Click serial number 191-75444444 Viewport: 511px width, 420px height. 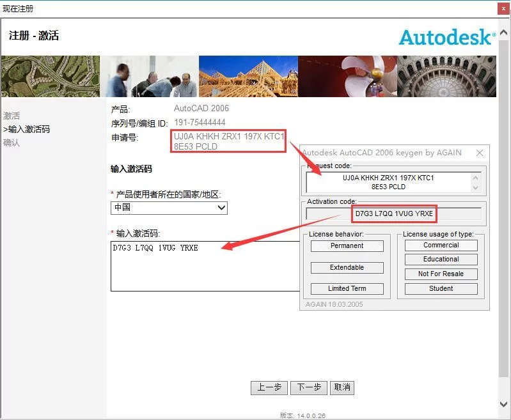point(200,123)
